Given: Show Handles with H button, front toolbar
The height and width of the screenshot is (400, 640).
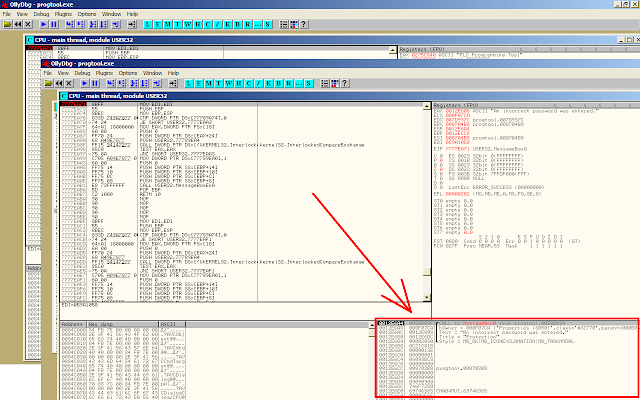Looking at the screenshot, I should [x=238, y=83].
